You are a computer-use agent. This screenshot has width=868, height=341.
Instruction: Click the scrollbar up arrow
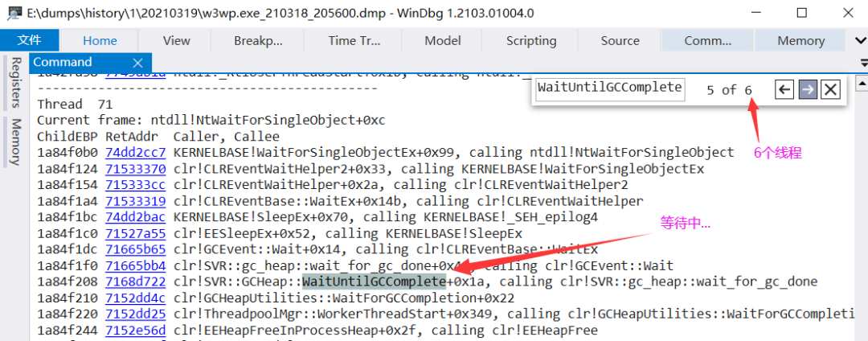862,84
